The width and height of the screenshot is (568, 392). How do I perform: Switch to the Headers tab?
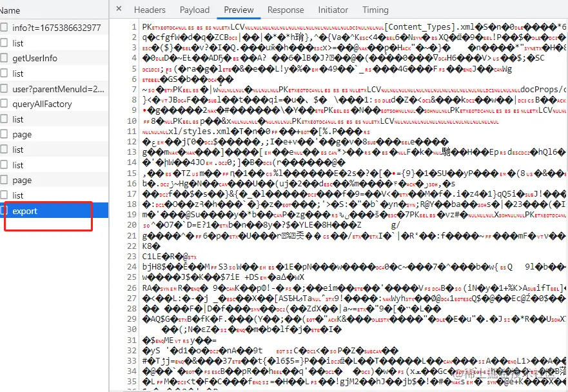tap(150, 10)
